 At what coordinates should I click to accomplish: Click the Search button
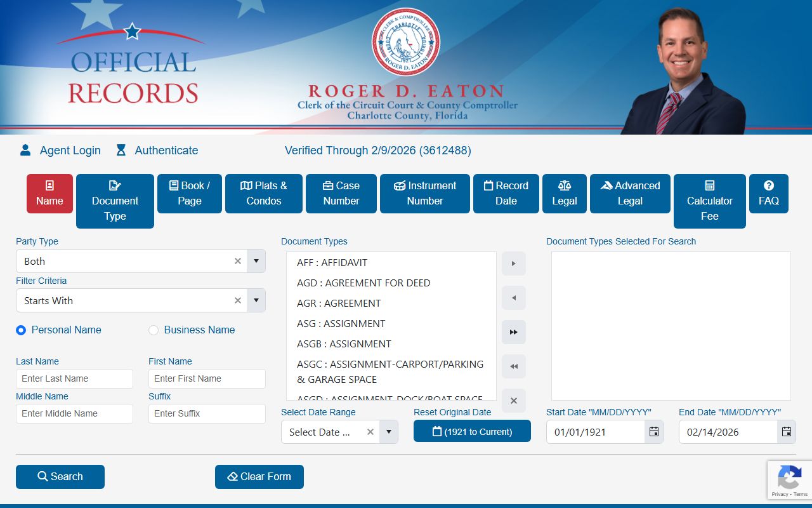60,477
